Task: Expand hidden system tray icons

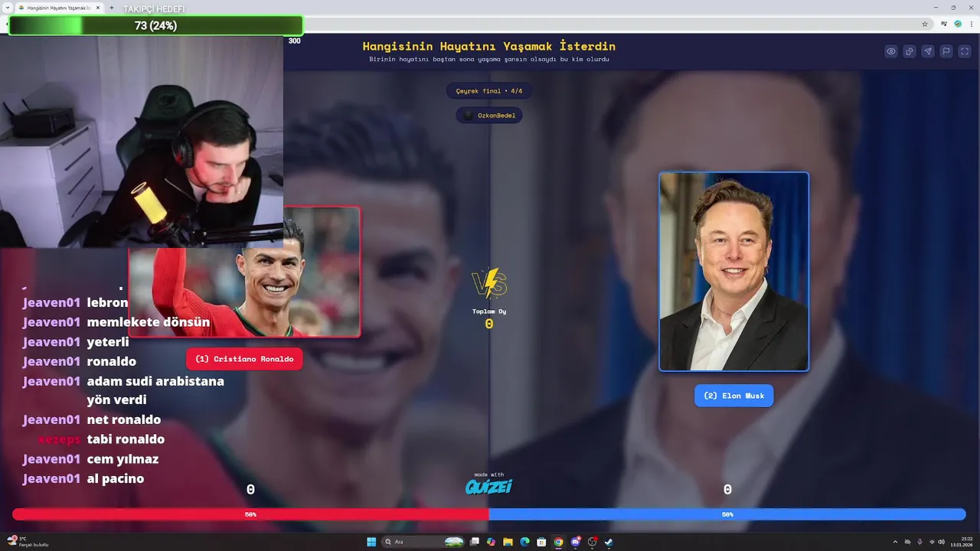Action: pos(895,542)
